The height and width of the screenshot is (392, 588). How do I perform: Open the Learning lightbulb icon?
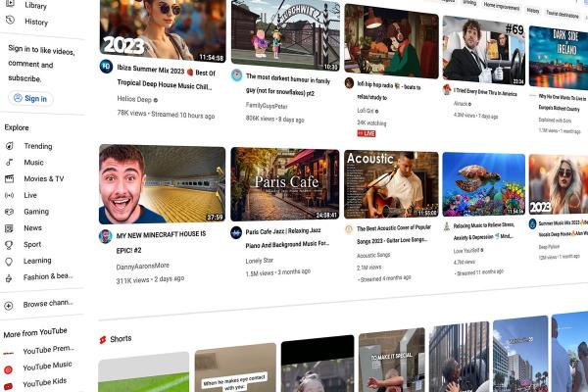tap(9, 262)
